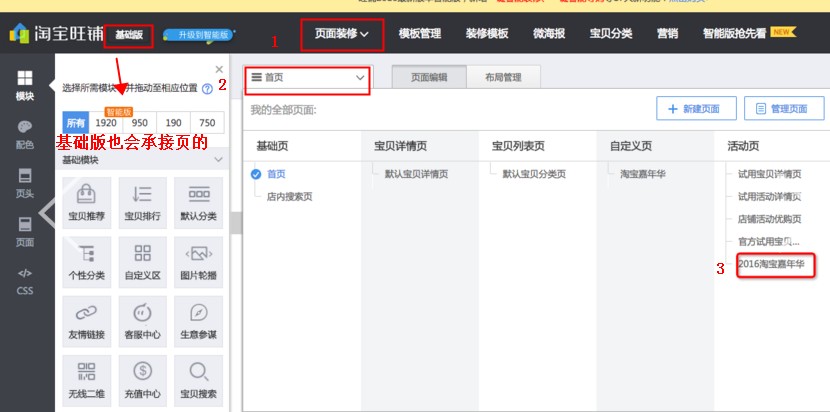Open the 店铺活动优购页 page
The width and height of the screenshot is (830, 412).
tap(770, 219)
